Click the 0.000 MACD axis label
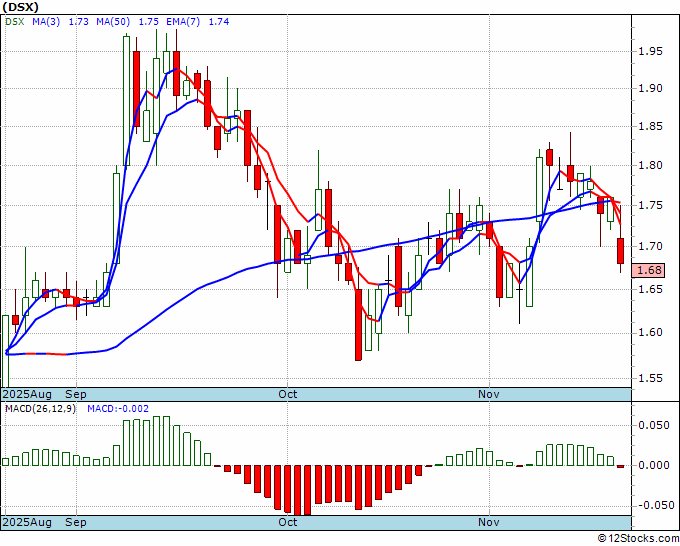 (x=654, y=465)
